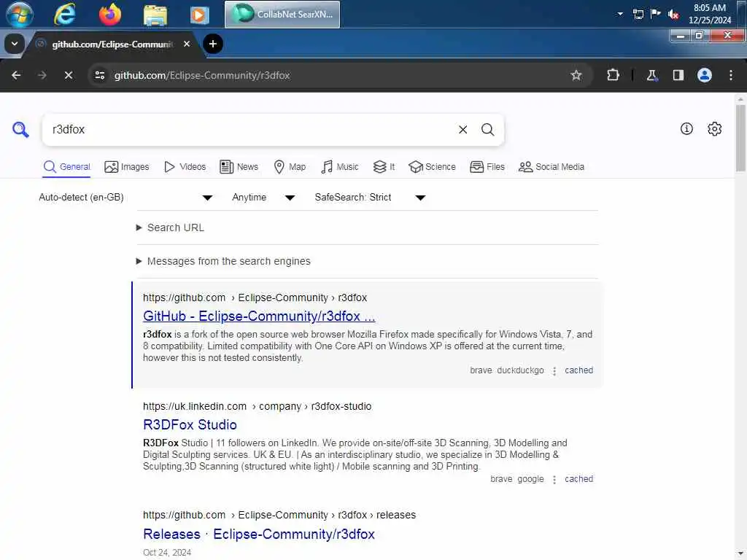Expand Messages from the search engines
Screen dimensions: 747x560
tap(223, 261)
